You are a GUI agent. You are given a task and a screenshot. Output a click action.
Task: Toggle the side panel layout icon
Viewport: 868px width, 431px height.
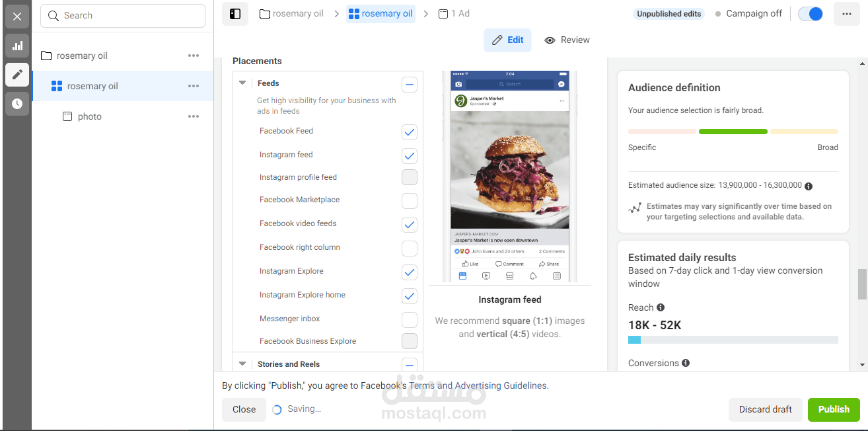point(235,14)
